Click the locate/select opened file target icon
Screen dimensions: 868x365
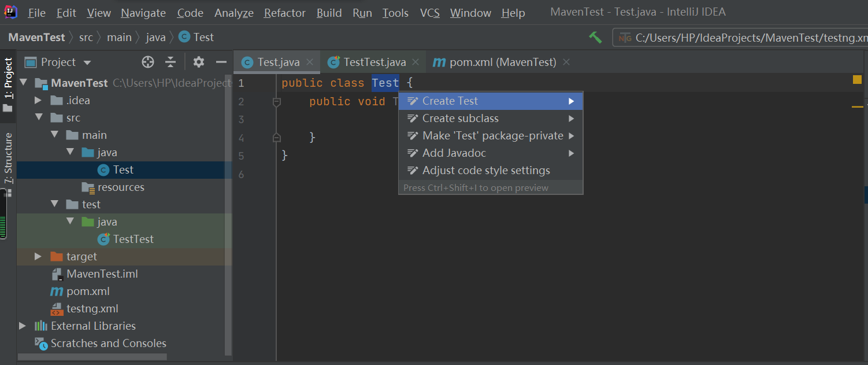pyautogui.click(x=148, y=62)
